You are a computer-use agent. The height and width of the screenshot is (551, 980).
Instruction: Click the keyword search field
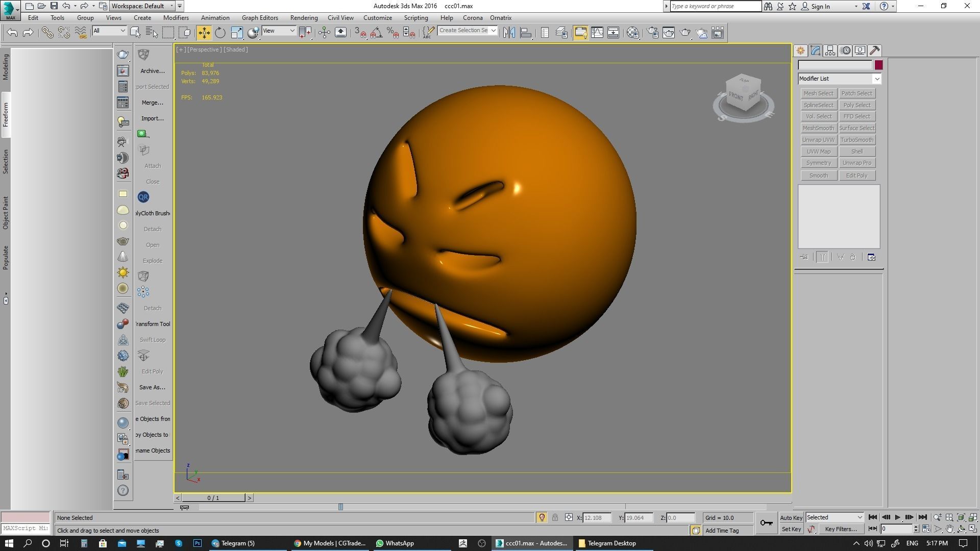click(715, 6)
